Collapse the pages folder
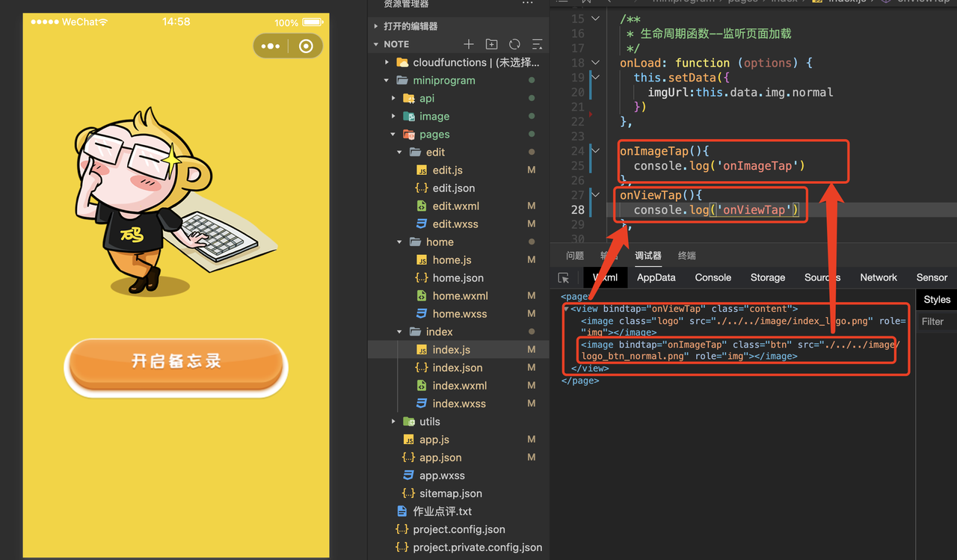The height and width of the screenshot is (560, 957). pos(394,135)
